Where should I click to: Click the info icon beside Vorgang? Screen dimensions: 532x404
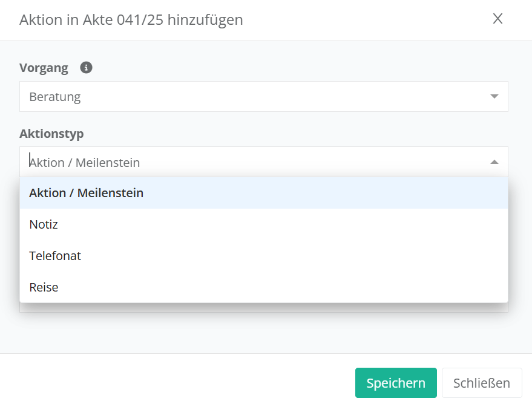(86, 68)
